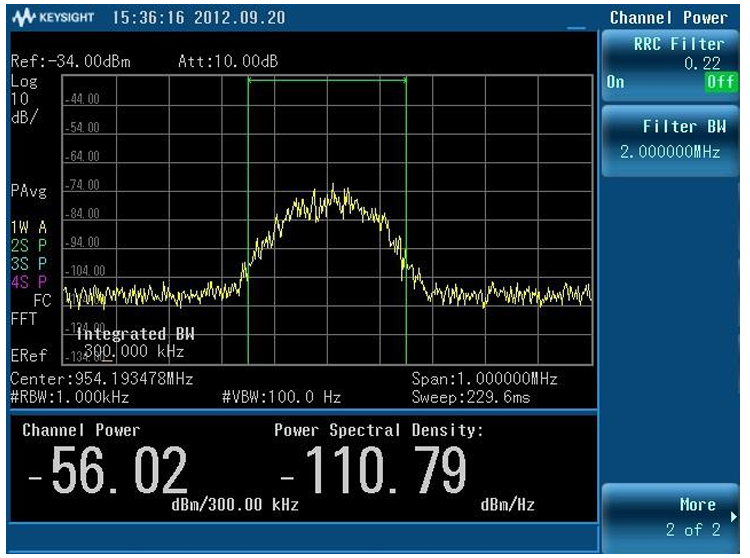Click the Integrated BW label
The height and width of the screenshot is (558, 750).
pos(135,334)
